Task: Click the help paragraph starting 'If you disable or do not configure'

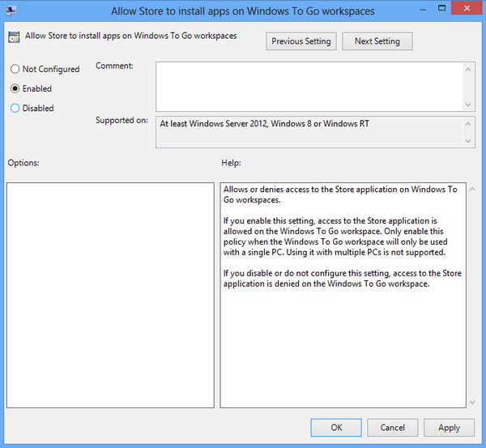Action: pyautogui.click(x=343, y=278)
